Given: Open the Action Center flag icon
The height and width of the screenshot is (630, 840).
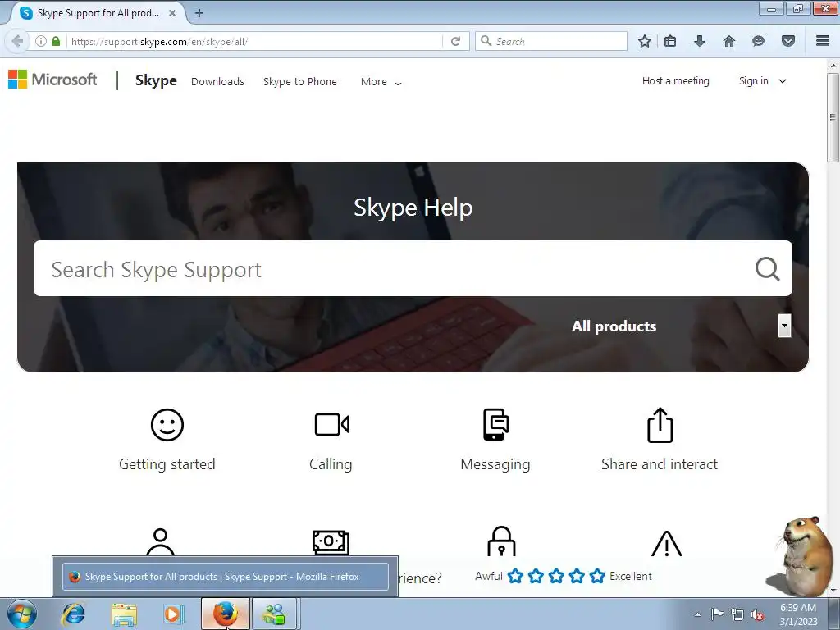Looking at the screenshot, I should click(x=717, y=614).
